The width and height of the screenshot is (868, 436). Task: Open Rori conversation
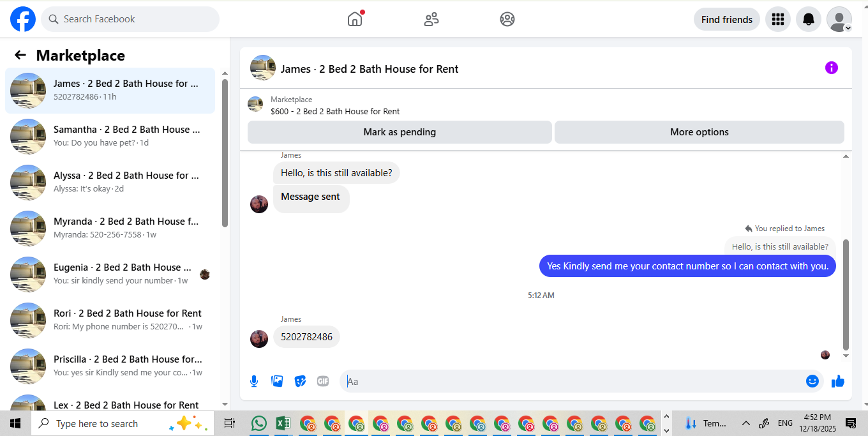coord(110,320)
